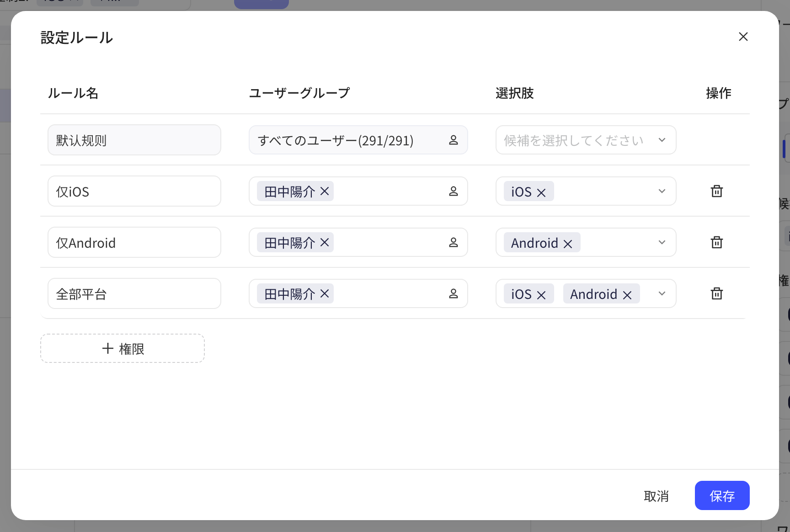Edit the 仅iOS rule name field

[134, 191]
